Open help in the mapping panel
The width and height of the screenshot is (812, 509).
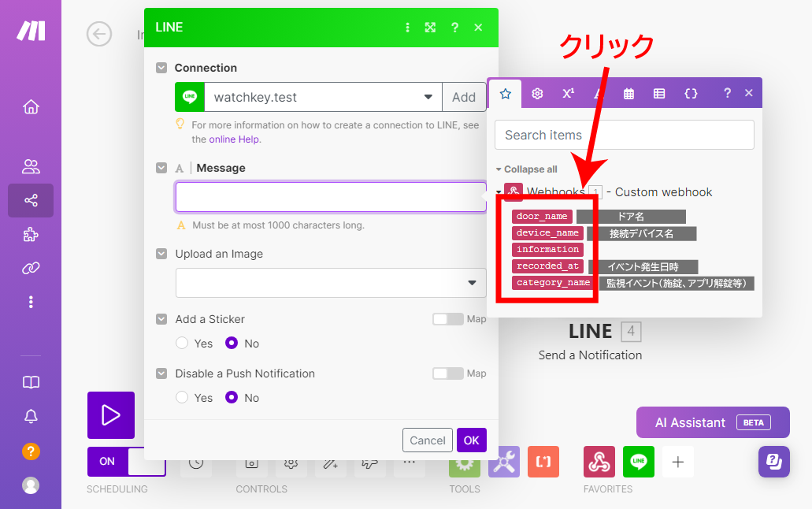pyautogui.click(x=727, y=93)
